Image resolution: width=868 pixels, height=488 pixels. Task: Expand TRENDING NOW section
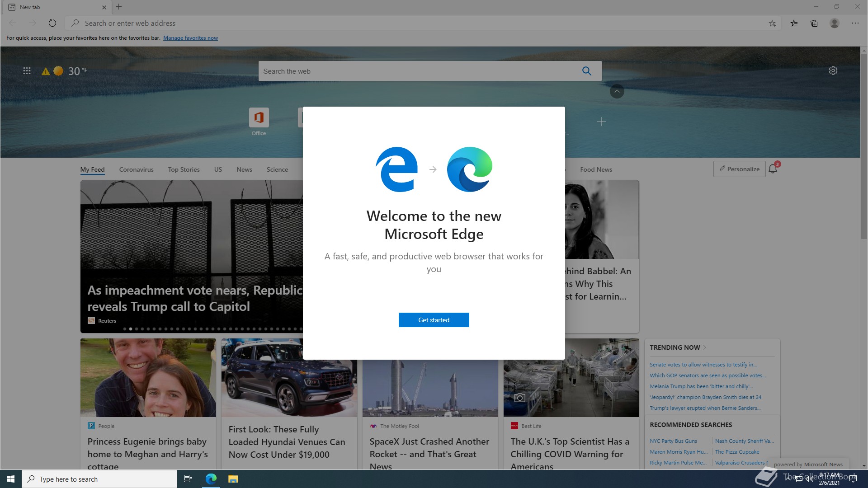(677, 347)
